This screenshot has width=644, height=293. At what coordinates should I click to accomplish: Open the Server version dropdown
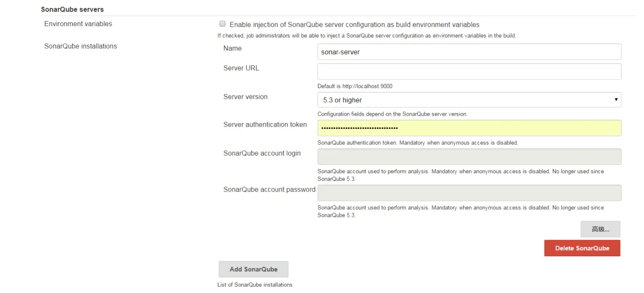[469, 100]
